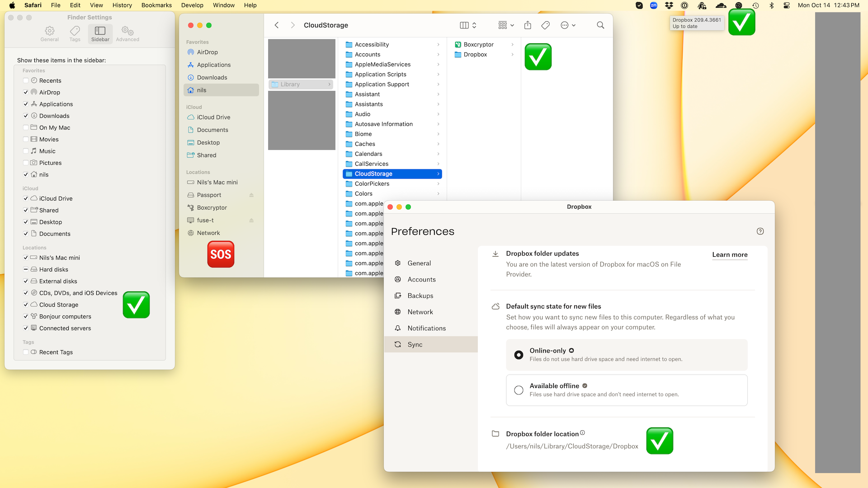Click the Learn more link
The height and width of the screenshot is (488, 868).
729,255
